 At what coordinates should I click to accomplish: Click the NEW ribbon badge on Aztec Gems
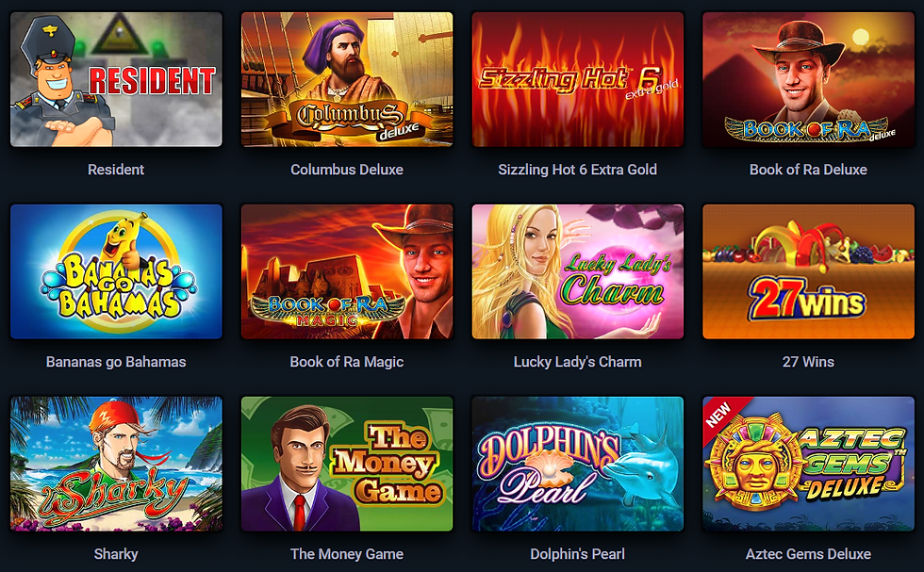[x=719, y=414]
